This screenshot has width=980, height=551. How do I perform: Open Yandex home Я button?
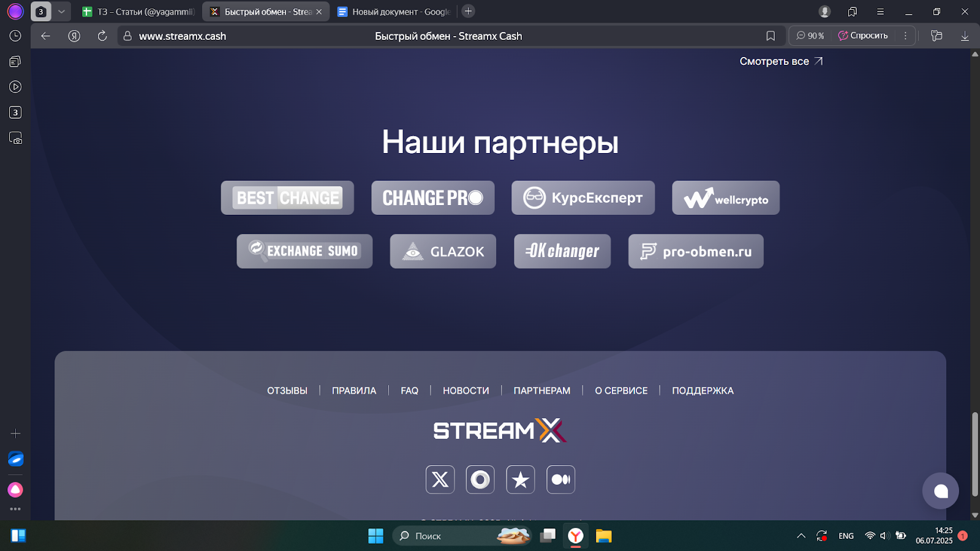click(x=74, y=36)
